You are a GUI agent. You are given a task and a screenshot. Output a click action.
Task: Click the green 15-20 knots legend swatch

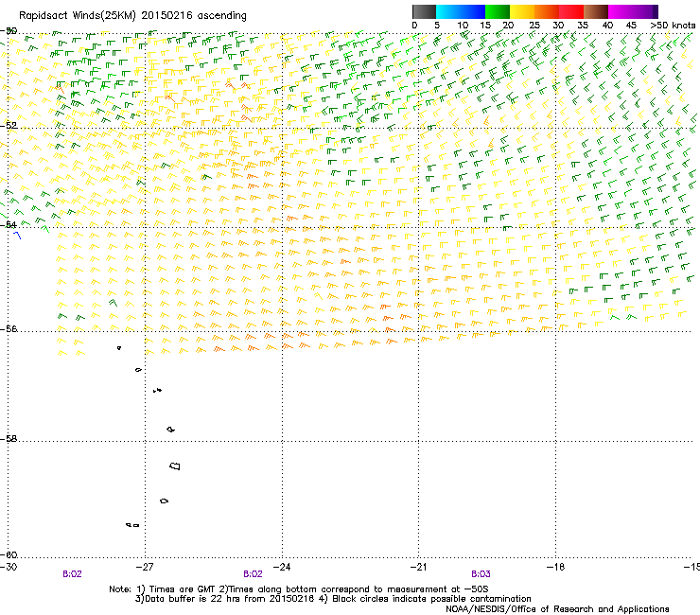pos(498,11)
